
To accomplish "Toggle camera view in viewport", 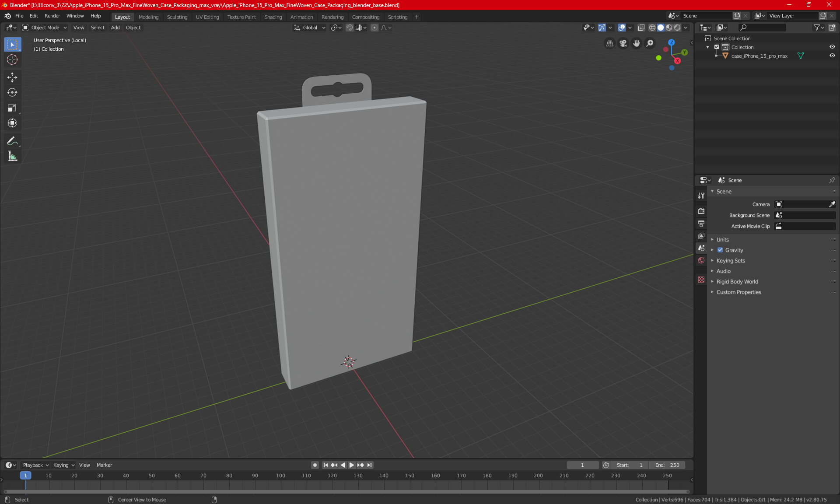I will coord(623,43).
